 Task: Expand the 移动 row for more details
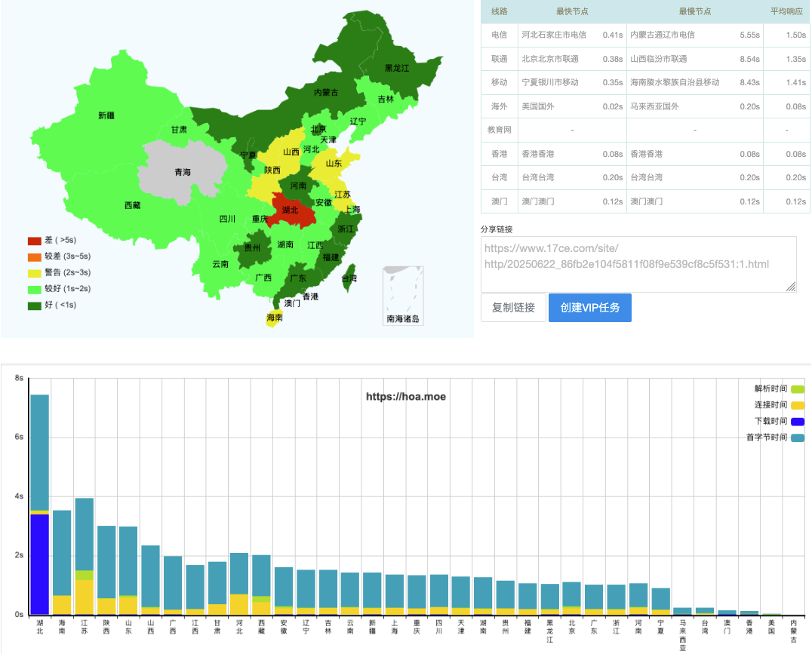click(498, 82)
